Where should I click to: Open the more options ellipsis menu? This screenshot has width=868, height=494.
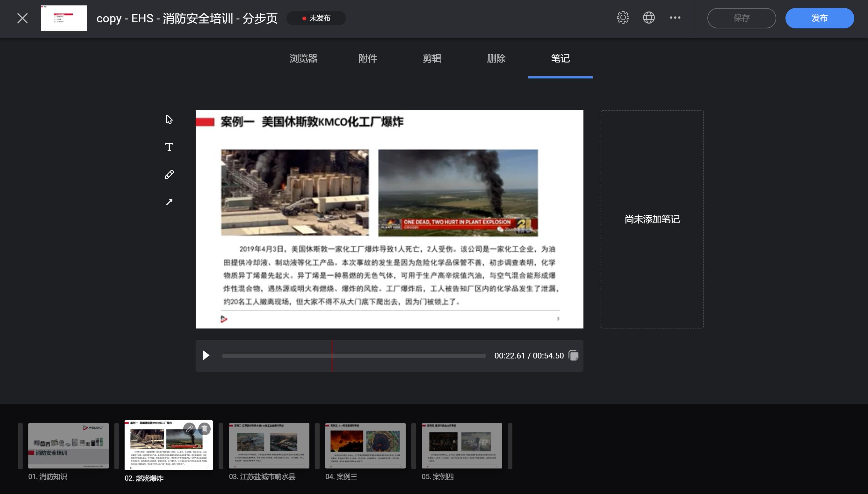click(675, 18)
